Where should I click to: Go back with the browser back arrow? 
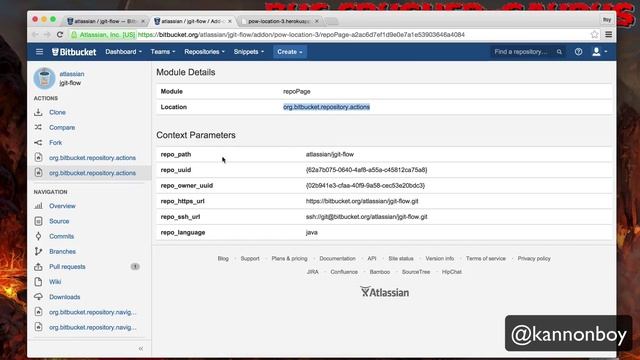tap(35, 35)
